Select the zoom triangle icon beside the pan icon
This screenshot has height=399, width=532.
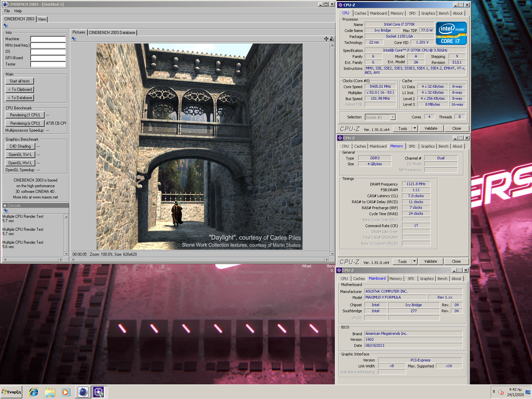[332, 39]
